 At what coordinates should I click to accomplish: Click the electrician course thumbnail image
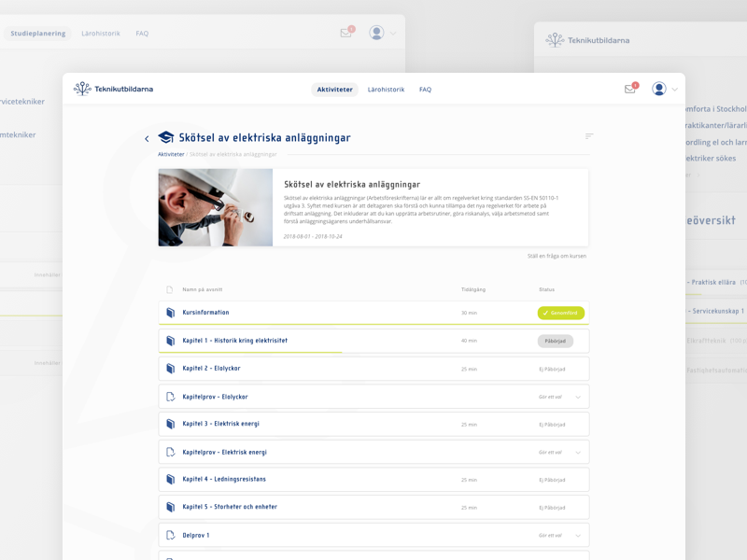tap(216, 207)
